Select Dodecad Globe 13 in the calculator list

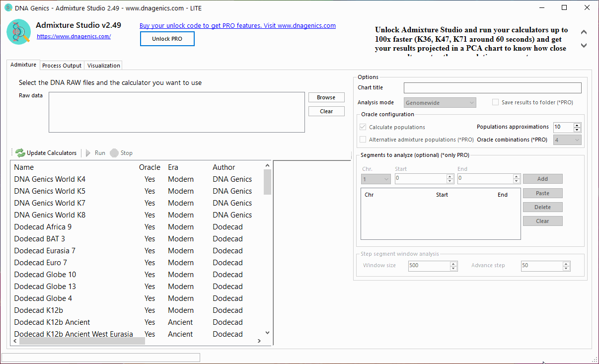[45, 286]
